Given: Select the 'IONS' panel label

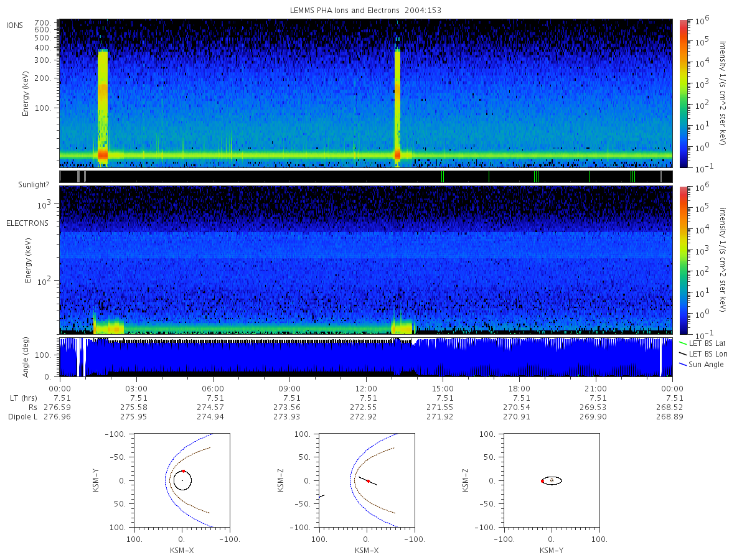Looking at the screenshot, I should click(x=15, y=25).
